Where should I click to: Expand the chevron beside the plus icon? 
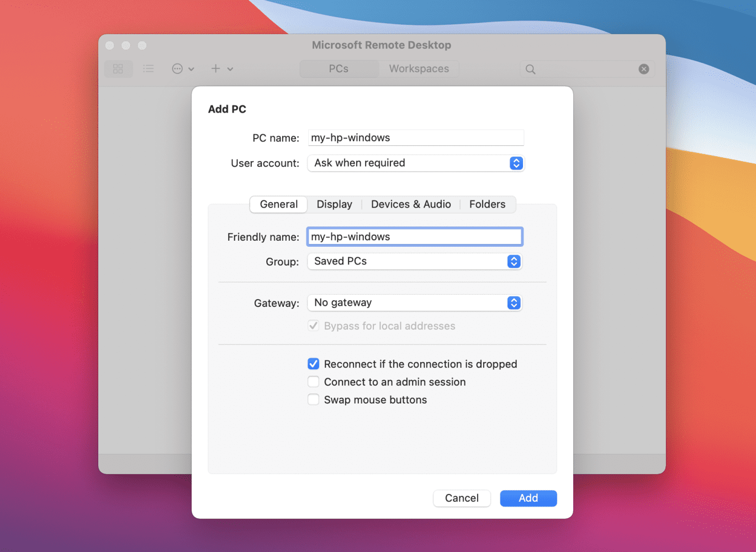[230, 69]
